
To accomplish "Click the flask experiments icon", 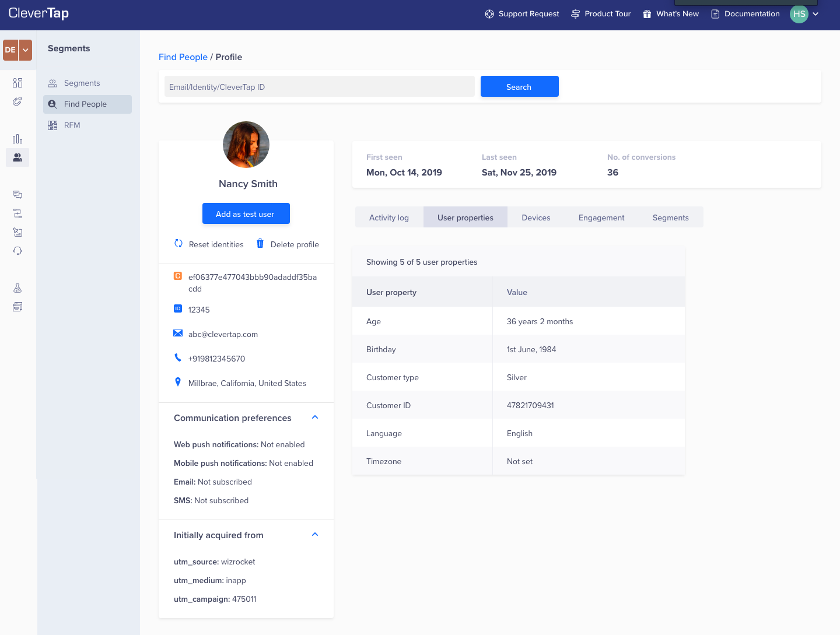I will [17, 288].
